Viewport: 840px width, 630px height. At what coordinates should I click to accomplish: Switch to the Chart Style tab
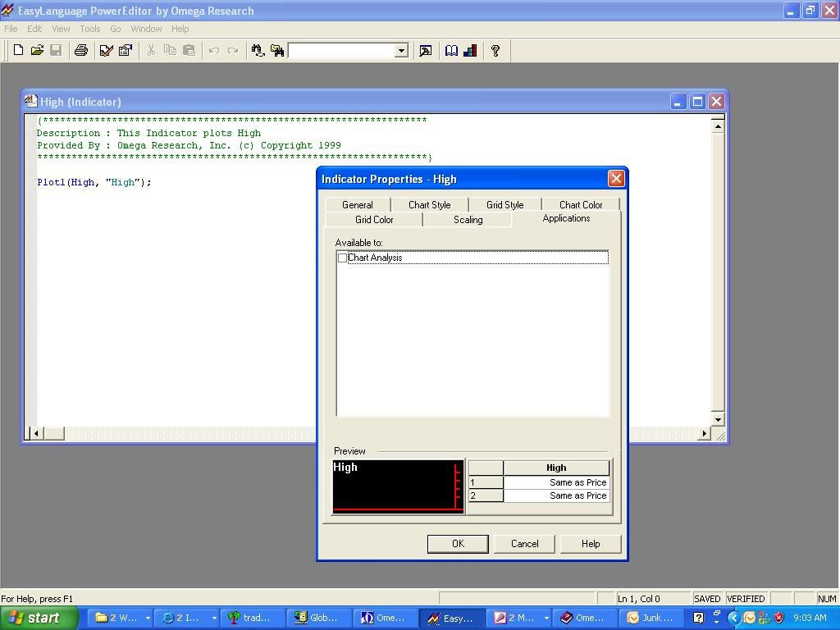(430, 204)
